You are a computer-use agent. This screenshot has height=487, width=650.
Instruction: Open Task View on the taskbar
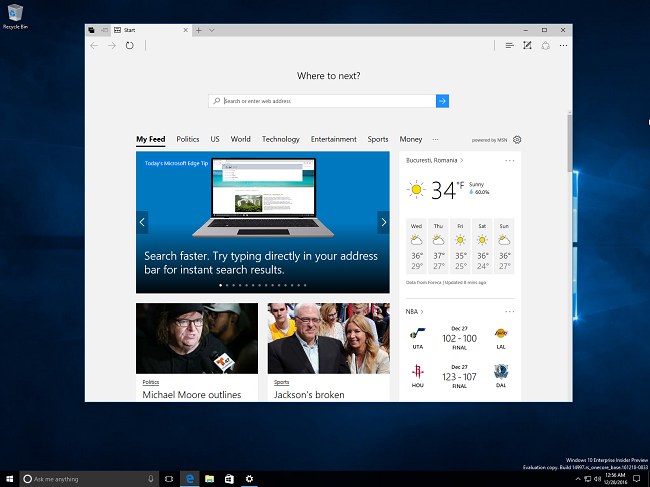tap(169, 479)
